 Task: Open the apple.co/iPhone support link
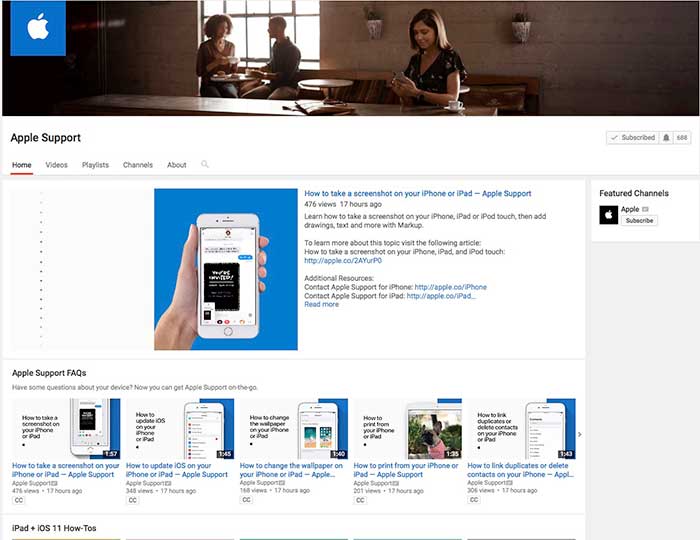pos(450,287)
